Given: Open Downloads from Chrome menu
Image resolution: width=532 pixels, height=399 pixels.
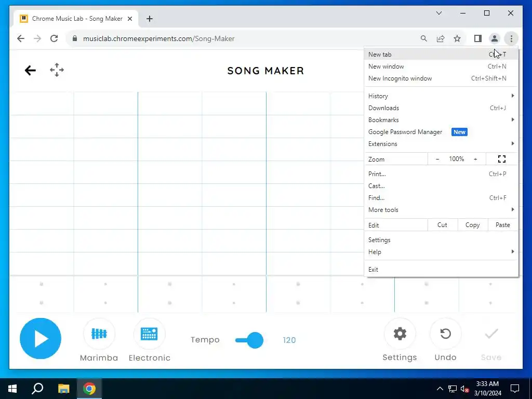Looking at the screenshot, I should (441, 108).
